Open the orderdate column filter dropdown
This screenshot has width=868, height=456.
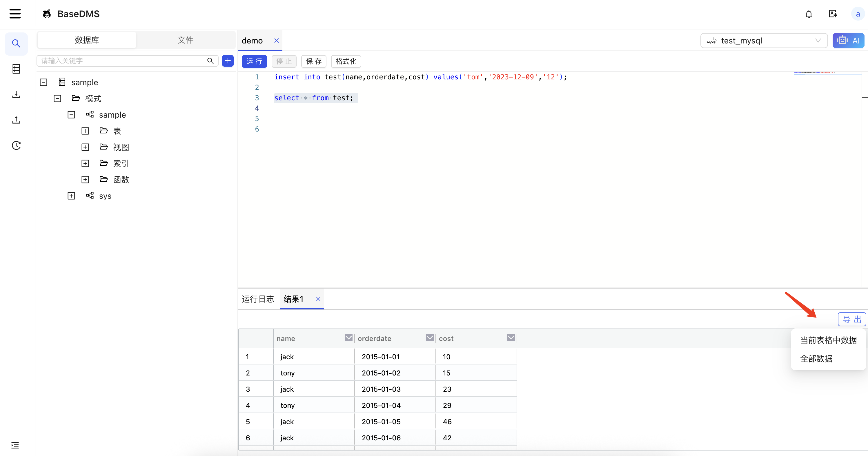point(430,338)
